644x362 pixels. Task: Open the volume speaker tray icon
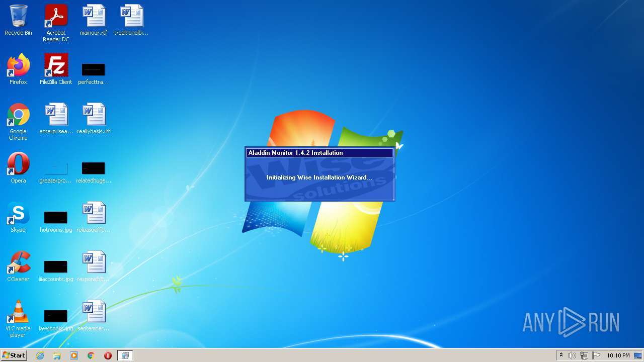tap(572, 355)
